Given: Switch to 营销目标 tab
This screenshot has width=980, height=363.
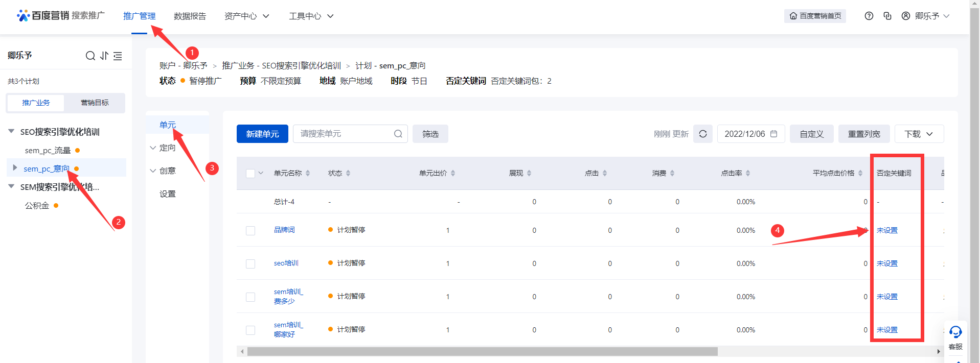Looking at the screenshot, I should point(95,103).
